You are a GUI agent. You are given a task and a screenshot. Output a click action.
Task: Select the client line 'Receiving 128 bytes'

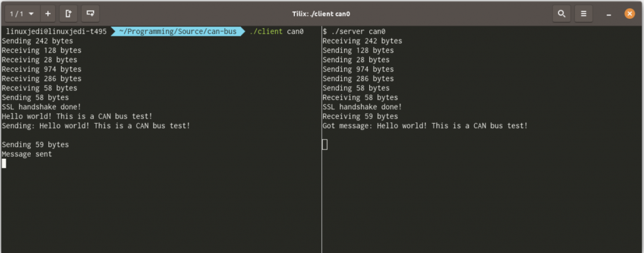pyautogui.click(x=42, y=50)
